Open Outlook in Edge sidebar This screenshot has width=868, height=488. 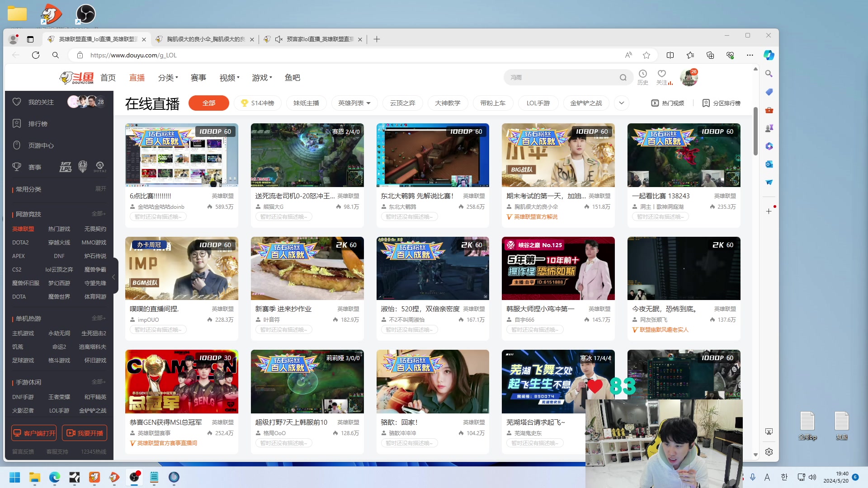point(769,164)
